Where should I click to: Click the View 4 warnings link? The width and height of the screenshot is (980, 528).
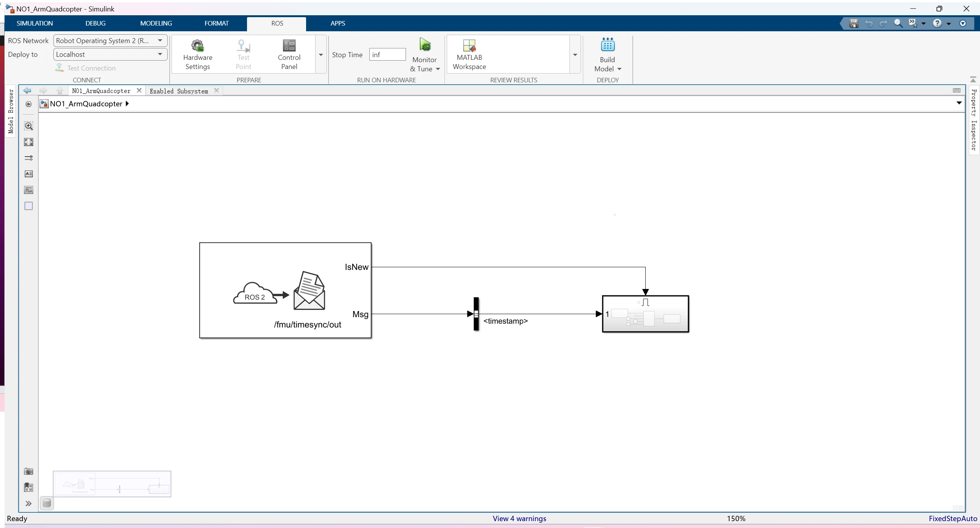coord(519,518)
